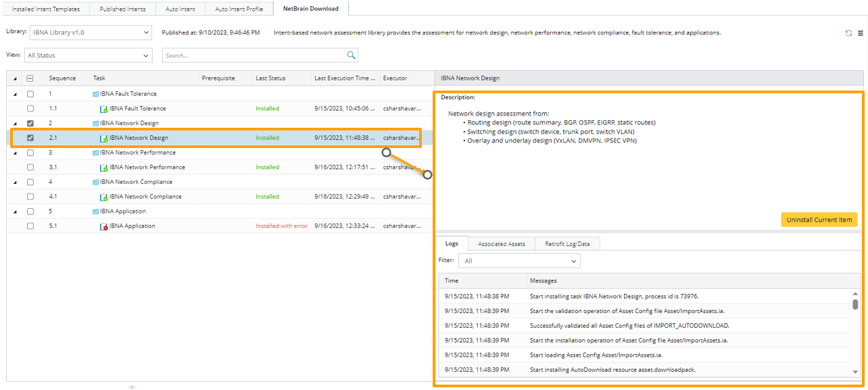This screenshot has width=868, height=390.
Task: Open the Library dropdown showing IBNA Library v1.0
Action: click(x=91, y=32)
